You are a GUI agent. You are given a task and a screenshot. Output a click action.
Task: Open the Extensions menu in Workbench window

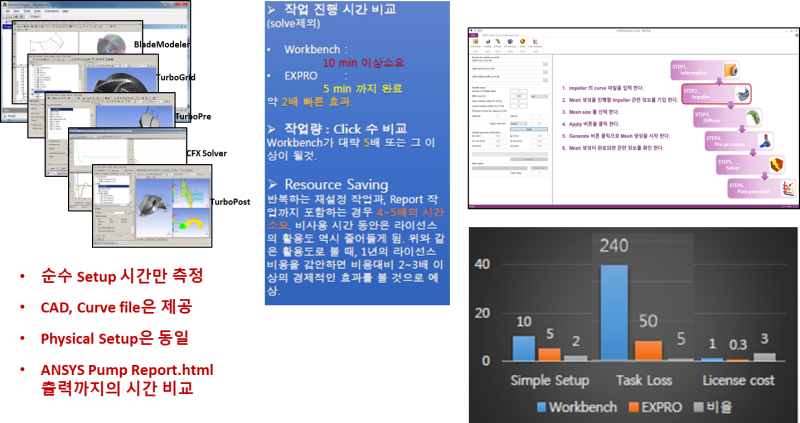52,11
